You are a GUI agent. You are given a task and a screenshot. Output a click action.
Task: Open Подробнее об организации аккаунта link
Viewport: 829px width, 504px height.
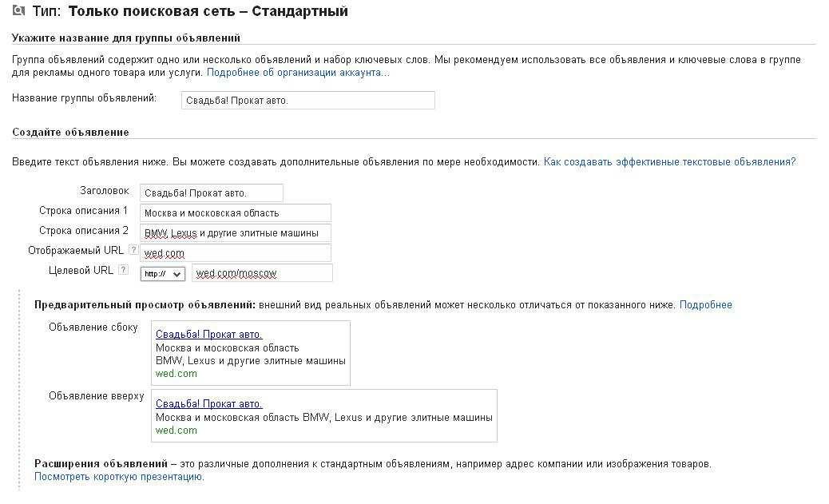point(298,73)
